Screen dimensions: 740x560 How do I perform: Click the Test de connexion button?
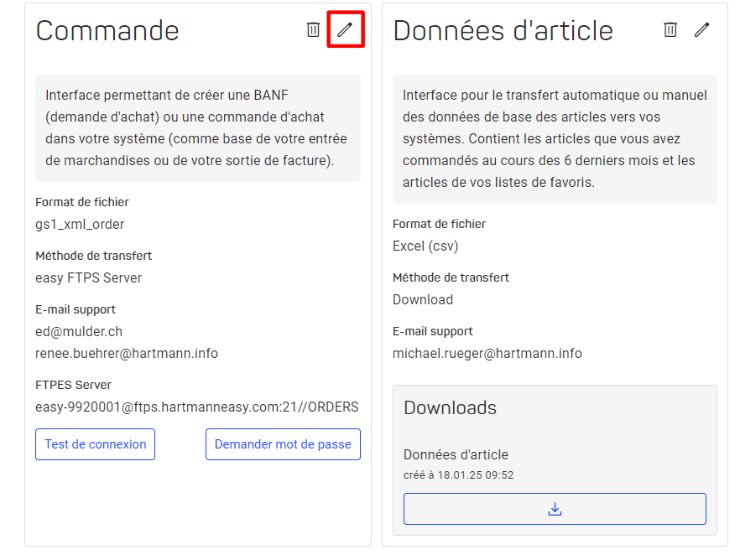pyautogui.click(x=96, y=444)
